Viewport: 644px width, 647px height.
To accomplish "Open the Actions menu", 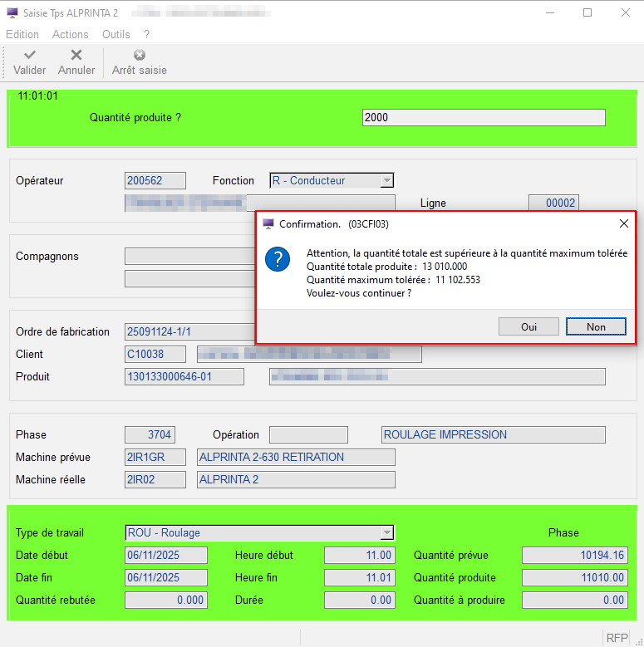I will click(x=71, y=34).
